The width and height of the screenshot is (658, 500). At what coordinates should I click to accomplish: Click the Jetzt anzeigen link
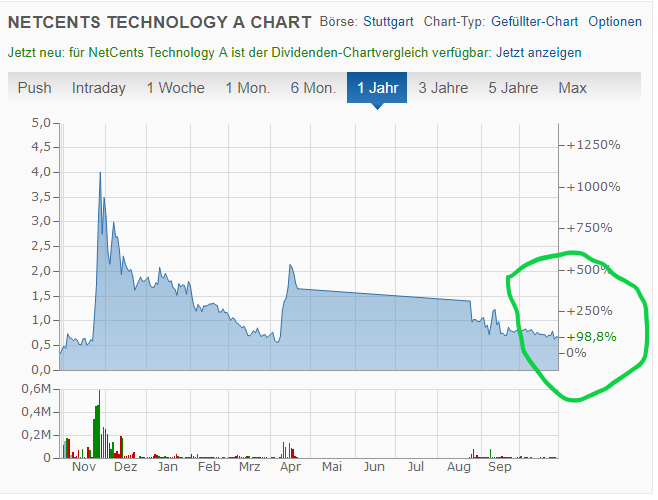pos(538,52)
